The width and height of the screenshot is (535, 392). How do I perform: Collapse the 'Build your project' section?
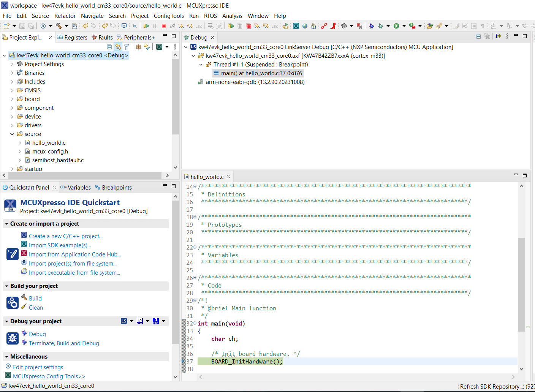click(x=6, y=286)
